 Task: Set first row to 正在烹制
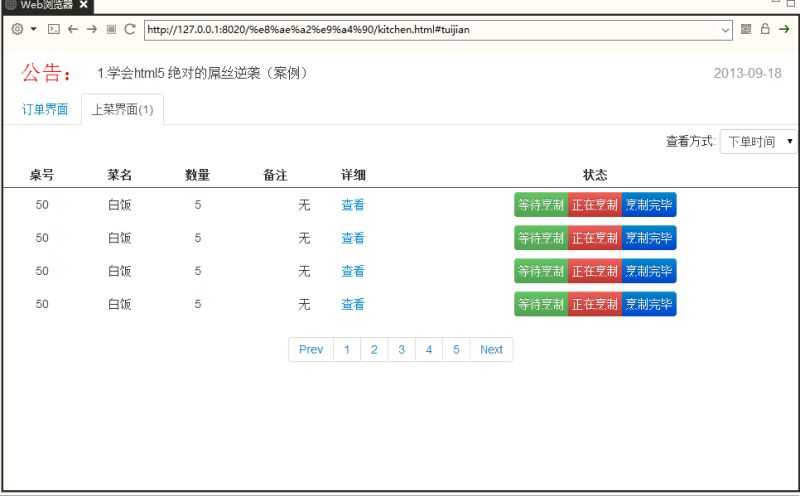click(x=595, y=205)
